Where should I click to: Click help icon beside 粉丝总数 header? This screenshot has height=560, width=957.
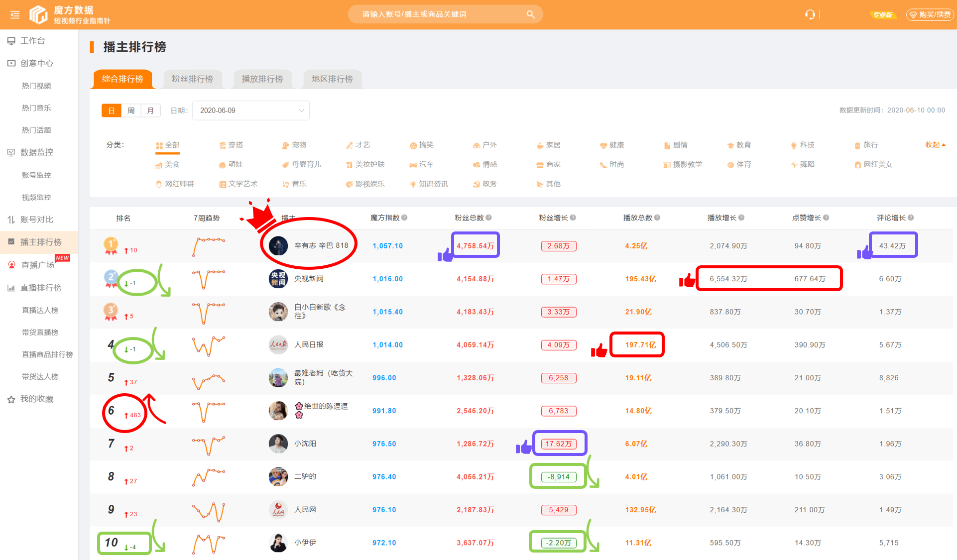coord(488,218)
